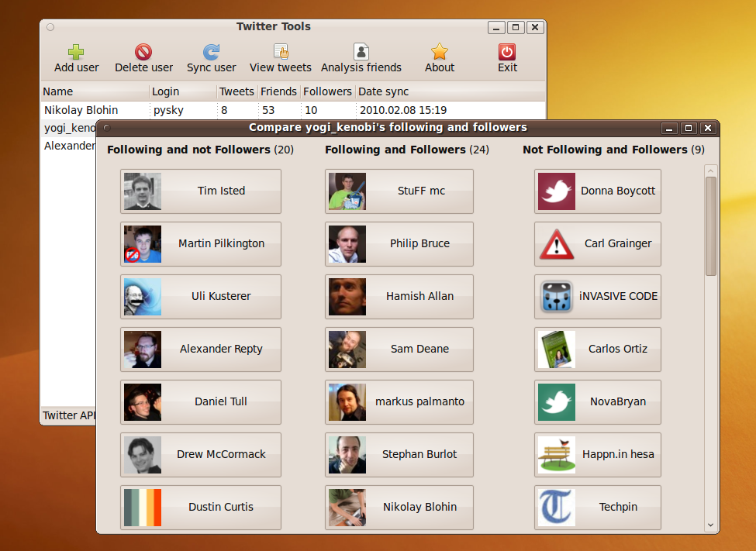Click Martin Pilkington's avatar

pos(143,244)
